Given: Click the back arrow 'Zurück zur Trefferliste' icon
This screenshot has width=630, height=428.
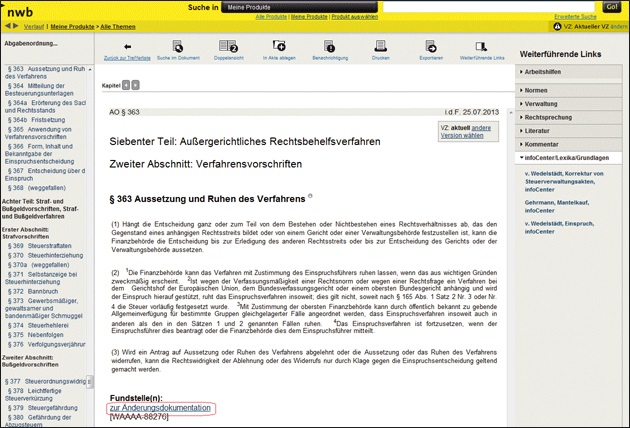Looking at the screenshot, I should pyautogui.click(x=126, y=47).
